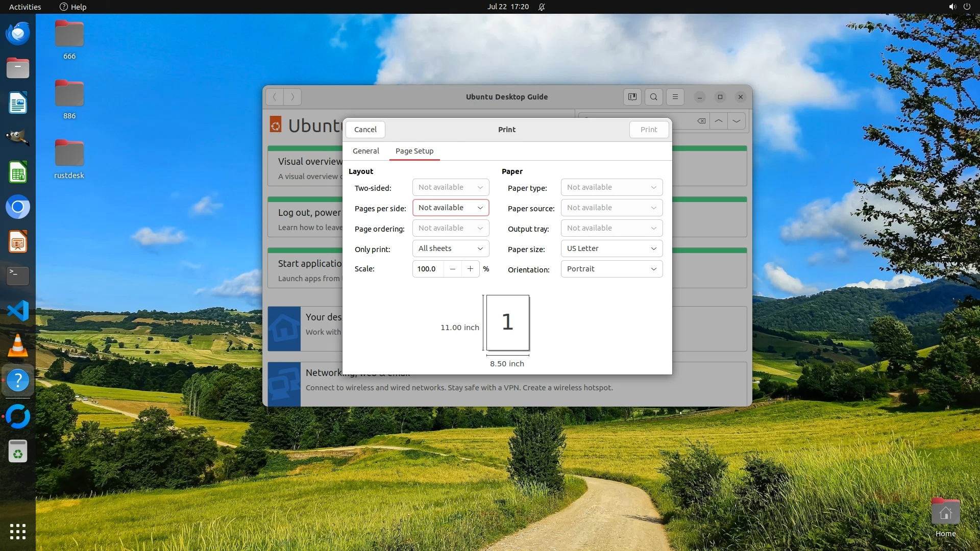Click the find previous up-arrow button

pyautogui.click(x=718, y=121)
